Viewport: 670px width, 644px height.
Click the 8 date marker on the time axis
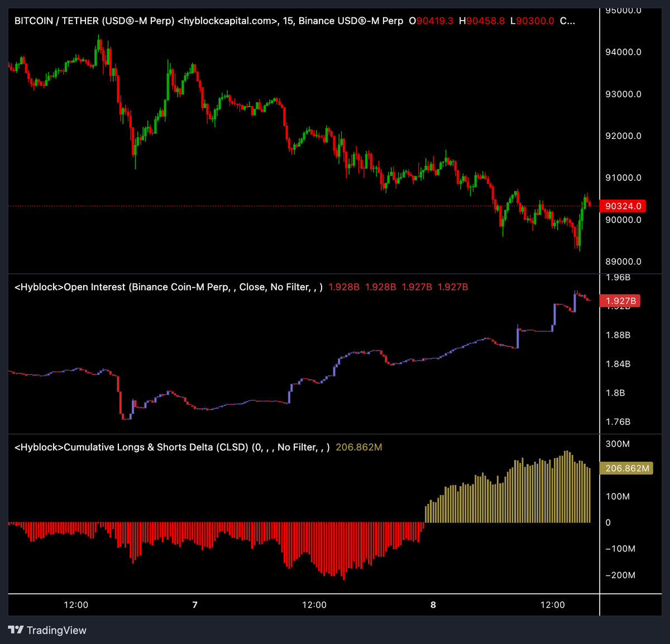tap(433, 604)
